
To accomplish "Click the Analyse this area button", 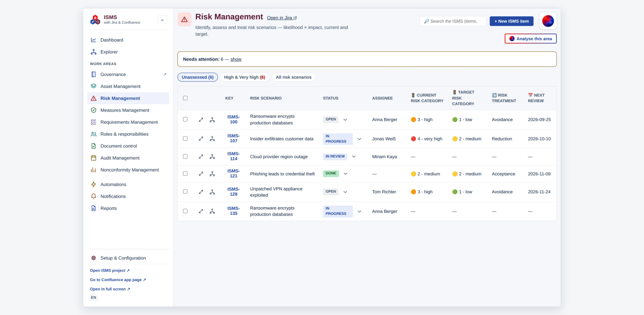I will pos(531,38).
